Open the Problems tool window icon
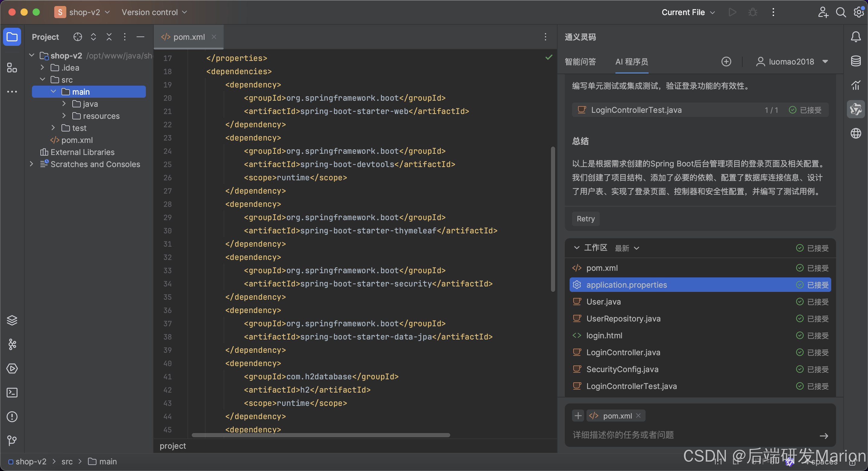 12,417
